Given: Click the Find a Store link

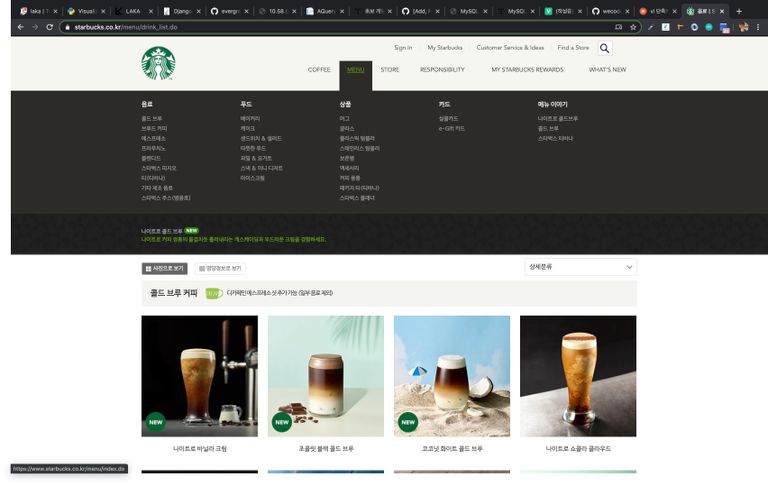Looking at the screenshot, I should (x=573, y=48).
